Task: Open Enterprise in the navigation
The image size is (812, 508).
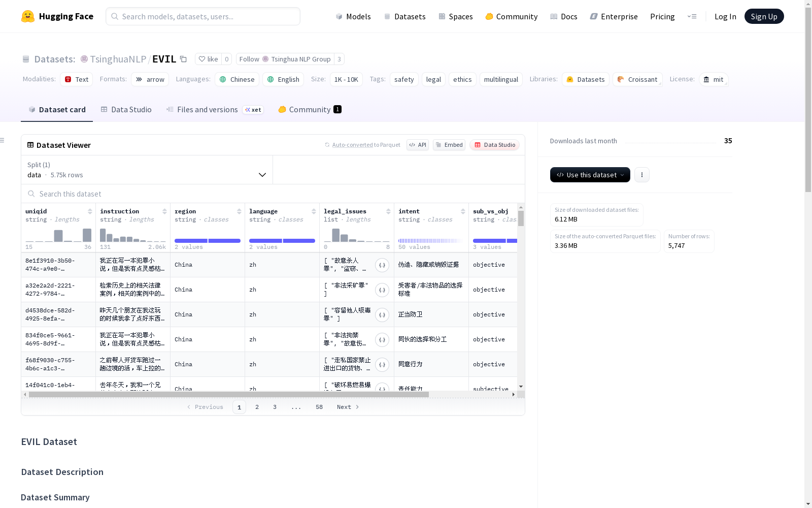Action: click(x=614, y=16)
